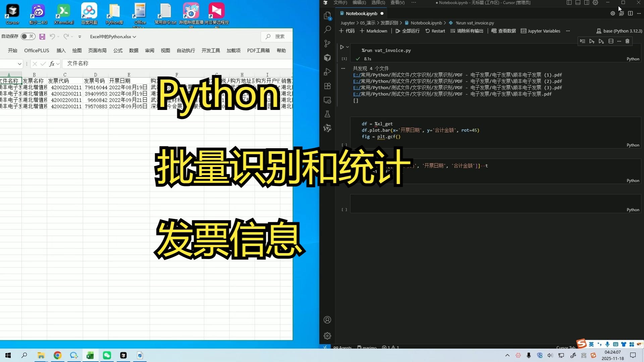Open Source Control in the sidebar

pyautogui.click(x=327, y=44)
